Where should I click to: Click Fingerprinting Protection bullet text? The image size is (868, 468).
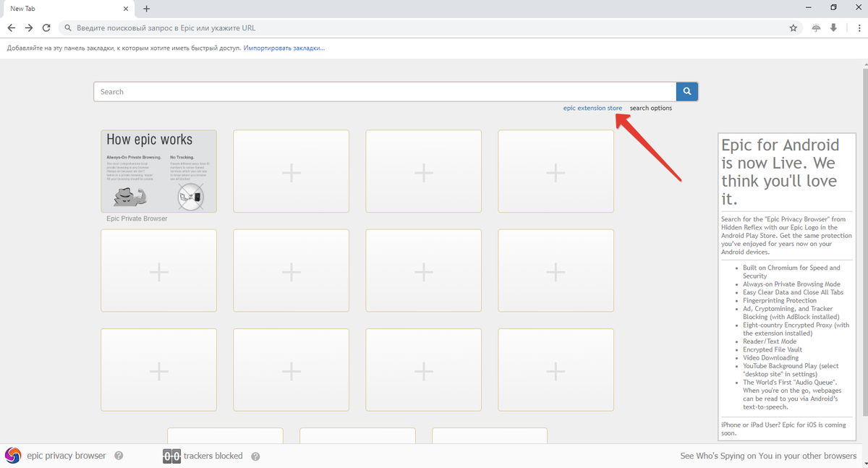coord(780,300)
